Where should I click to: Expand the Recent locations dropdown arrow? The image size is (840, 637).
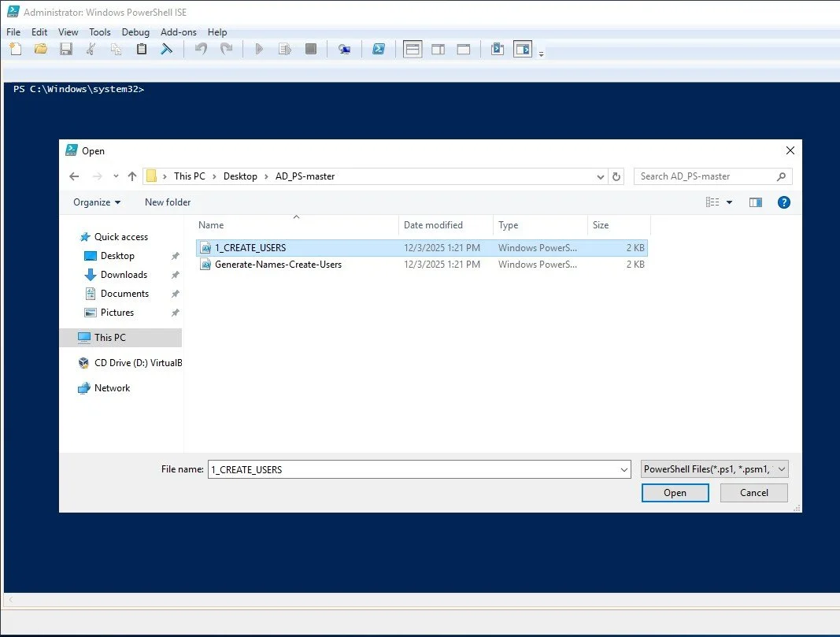click(116, 176)
